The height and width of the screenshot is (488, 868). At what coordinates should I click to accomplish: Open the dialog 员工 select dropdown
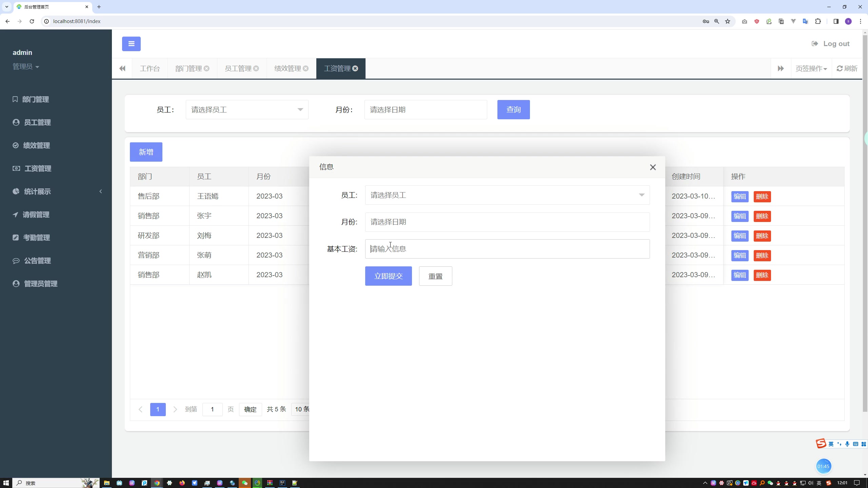tap(507, 195)
